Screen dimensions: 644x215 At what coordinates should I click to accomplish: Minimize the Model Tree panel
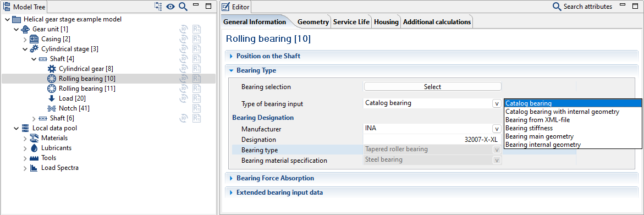[196, 5]
